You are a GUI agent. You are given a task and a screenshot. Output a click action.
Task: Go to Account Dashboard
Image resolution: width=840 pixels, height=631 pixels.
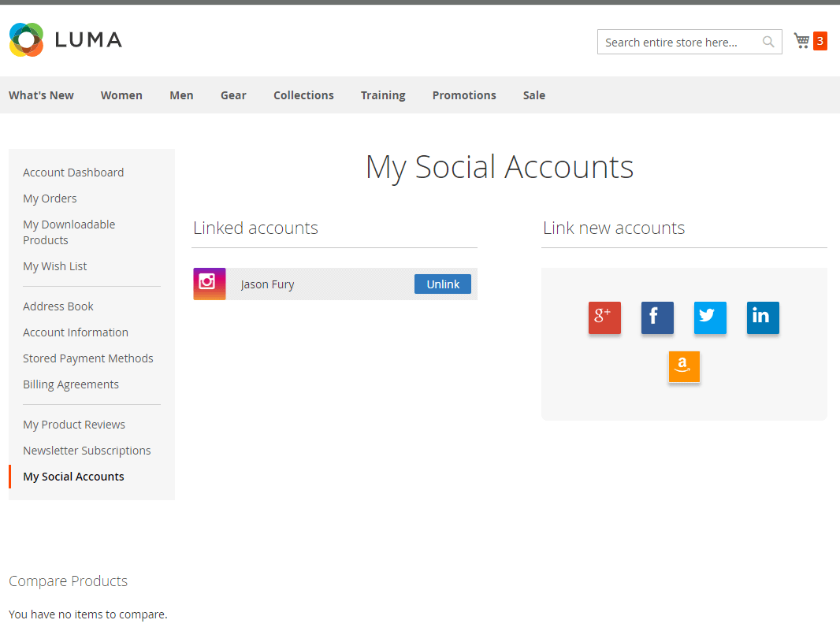pos(73,173)
